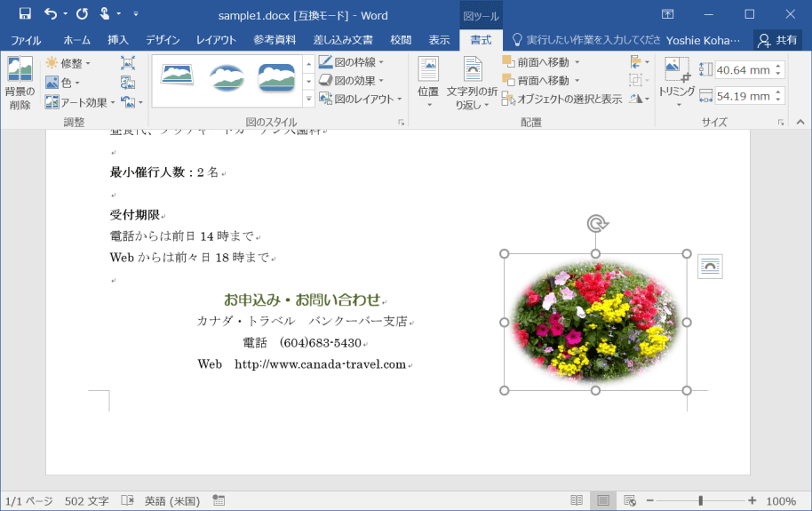Click the change picture icon
Image resolution: width=812 pixels, height=511 pixels.
[x=128, y=83]
